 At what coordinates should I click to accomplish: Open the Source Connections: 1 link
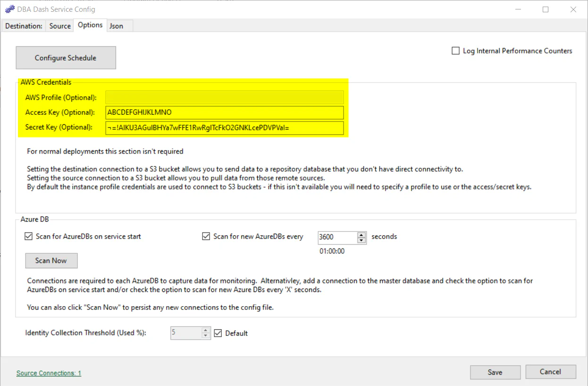pos(48,373)
